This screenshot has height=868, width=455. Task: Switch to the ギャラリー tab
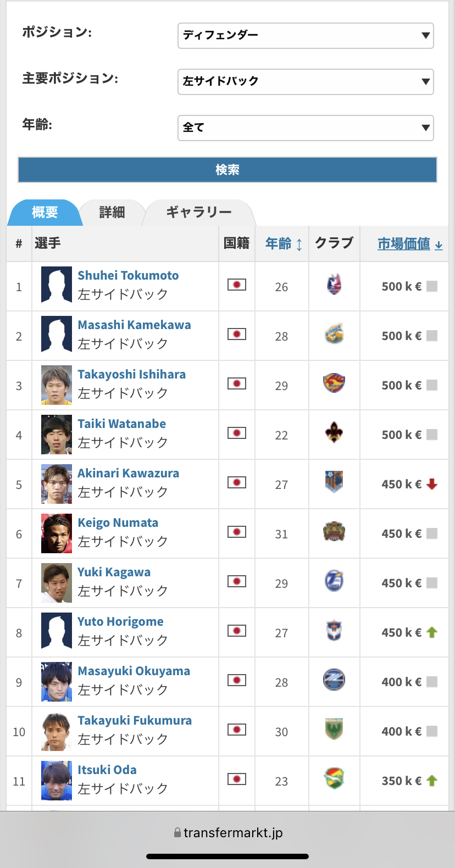point(199,213)
